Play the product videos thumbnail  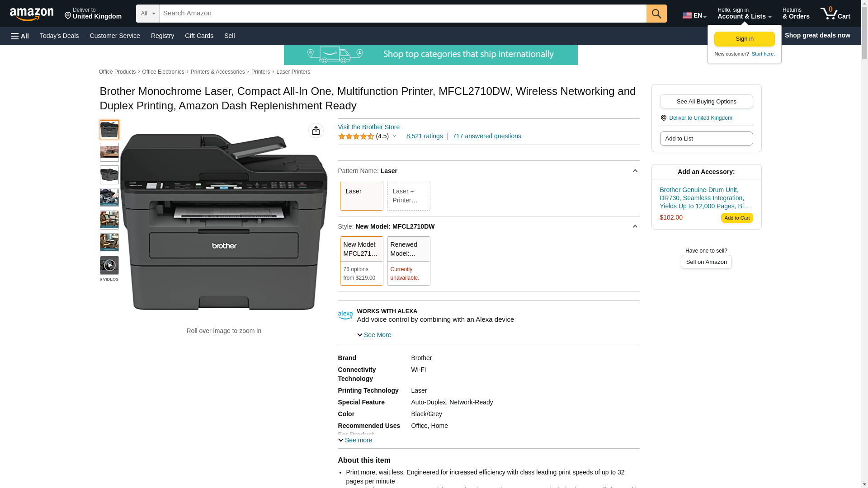(x=109, y=265)
